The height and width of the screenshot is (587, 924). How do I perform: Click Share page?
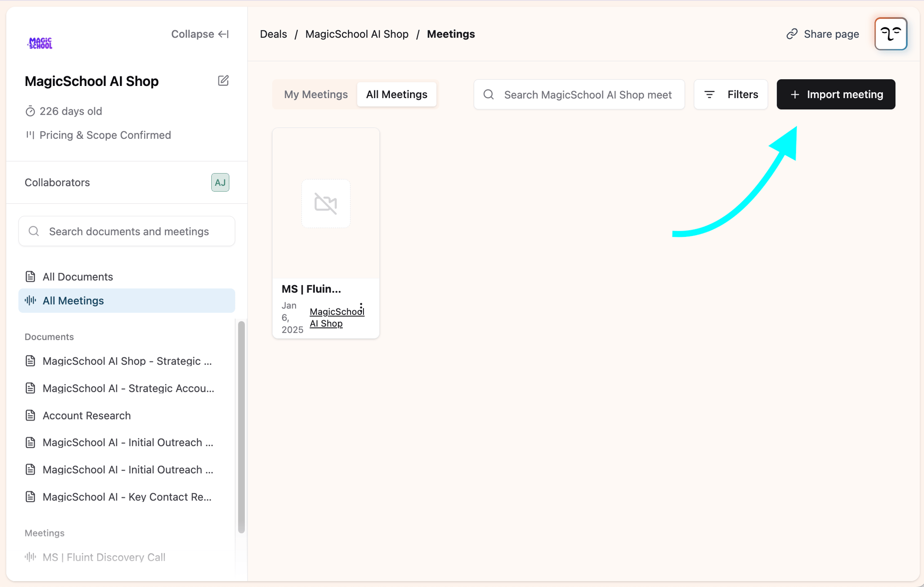[822, 34]
